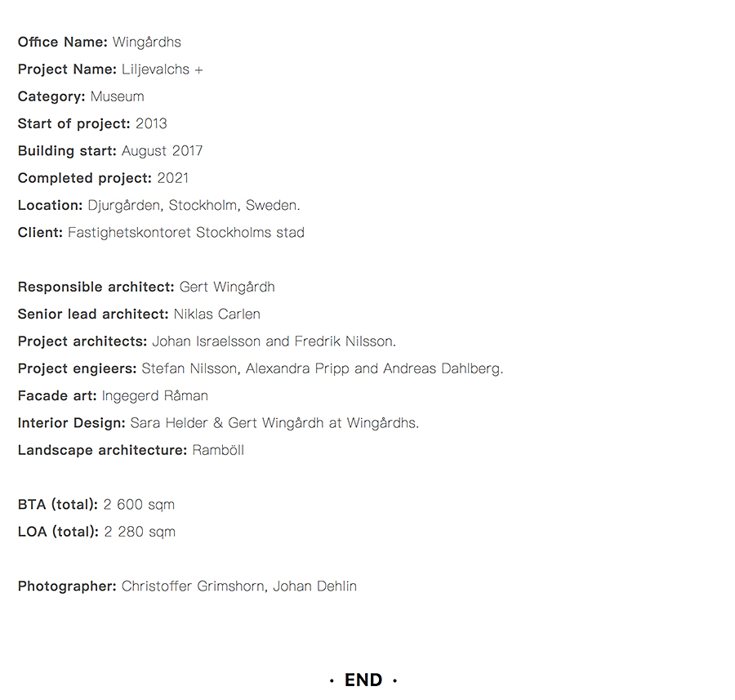
Task: Click Ramböll landscape architecture text
Action: [x=218, y=450]
